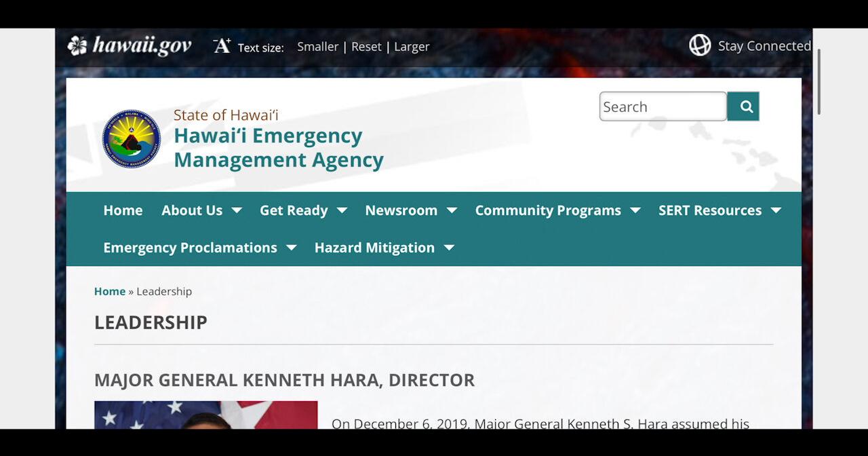Click the page's vertical scrollbar
The image size is (868, 456).
pos(819,81)
